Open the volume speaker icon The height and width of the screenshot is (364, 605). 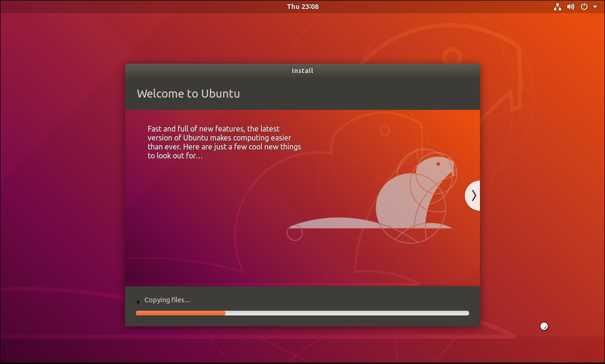coord(571,7)
